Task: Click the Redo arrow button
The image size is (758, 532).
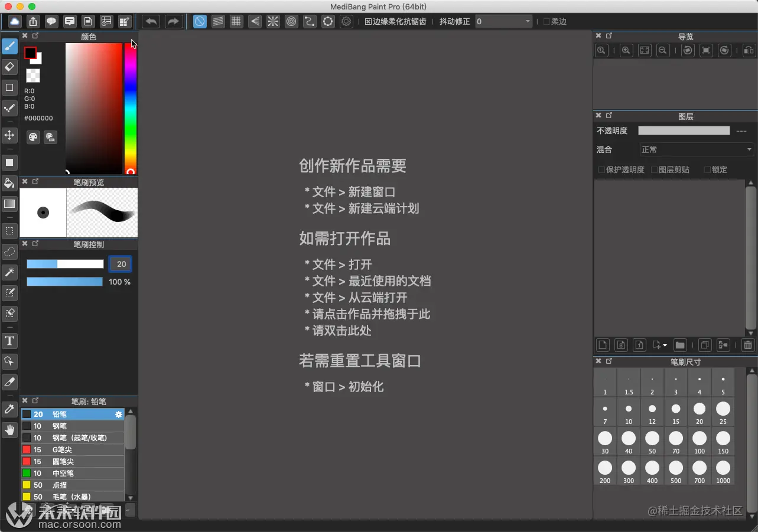Action: click(173, 21)
